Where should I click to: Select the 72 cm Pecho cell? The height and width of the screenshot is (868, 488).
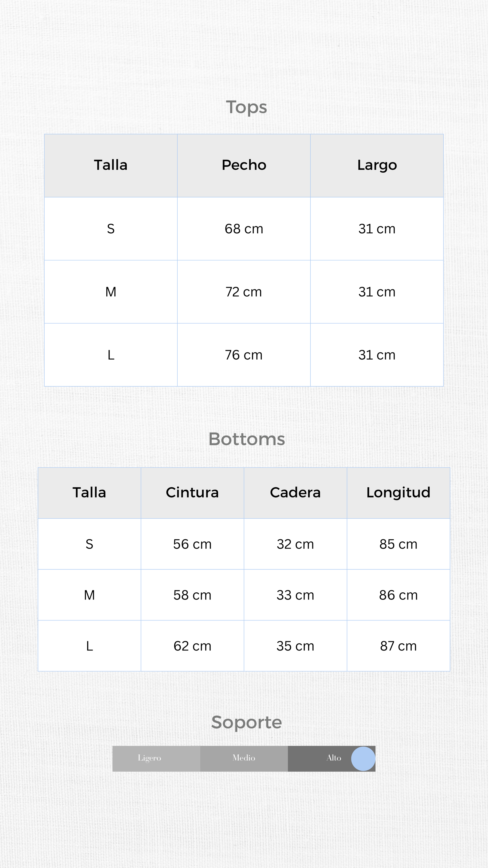(x=244, y=292)
